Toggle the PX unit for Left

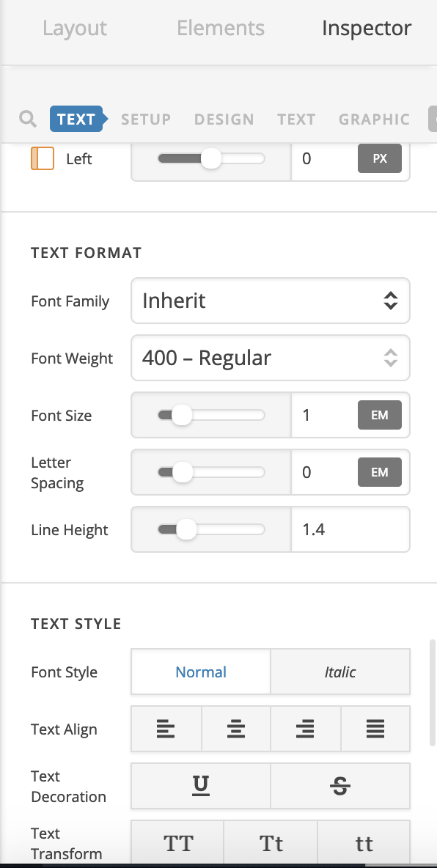click(x=379, y=158)
